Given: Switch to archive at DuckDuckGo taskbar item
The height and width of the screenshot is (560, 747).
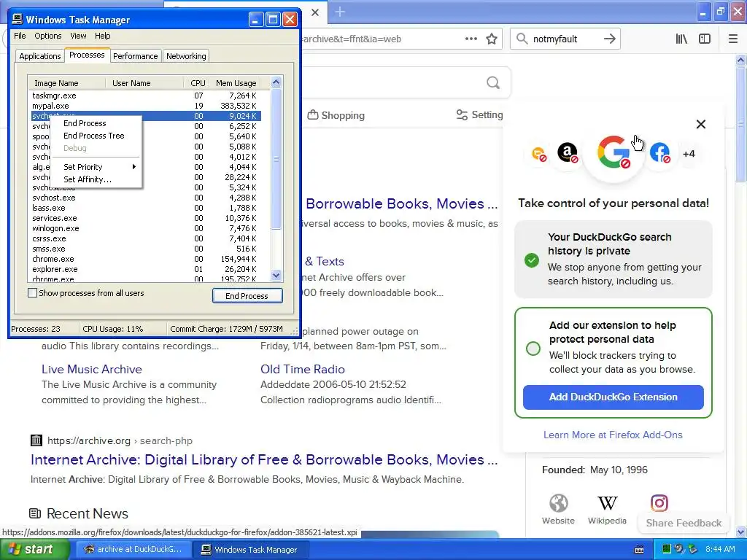Looking at the screenshot, I should 133,550.
